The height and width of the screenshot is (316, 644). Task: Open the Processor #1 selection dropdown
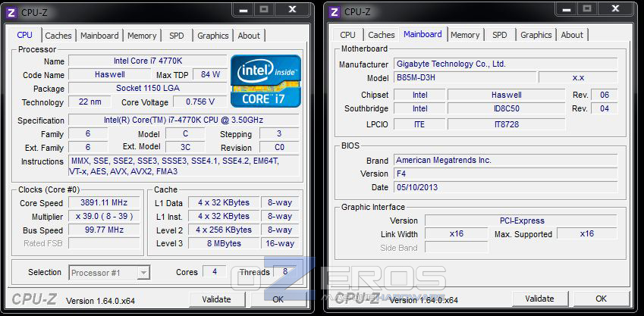[109, 273]
